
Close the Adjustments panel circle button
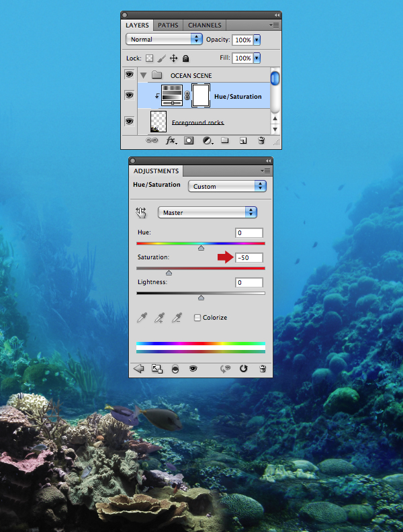tap(132, 161)
